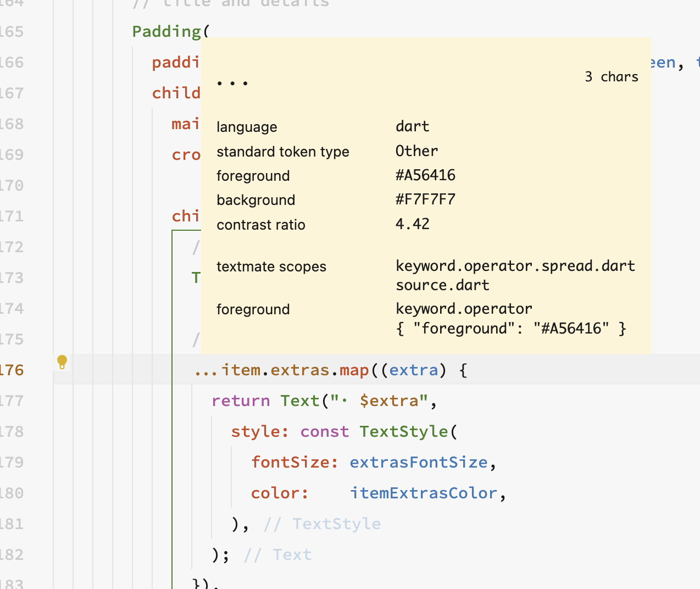The height and width of the screenshot is (589, 700).
Task: Click 'keyword.operator' theme rule in tooltip
Action: click(464, 309)
